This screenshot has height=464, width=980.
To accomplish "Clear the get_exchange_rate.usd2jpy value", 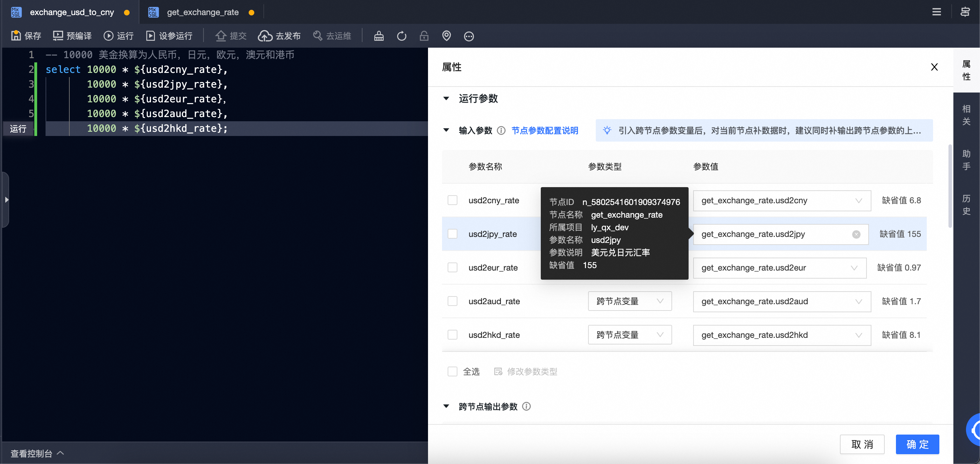I will 856,234.
